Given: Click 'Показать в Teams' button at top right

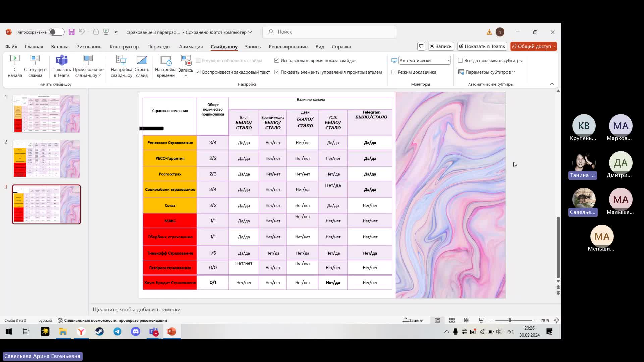Looking at the screenshot, I should [x=482, y=46].
